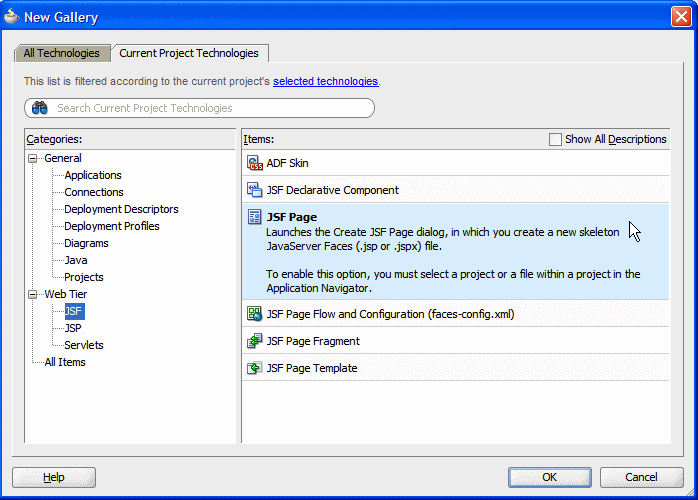Viewport: 698px width, 500px height.
Task: Select the Web Tier tree node label
Action: [66, 294]
